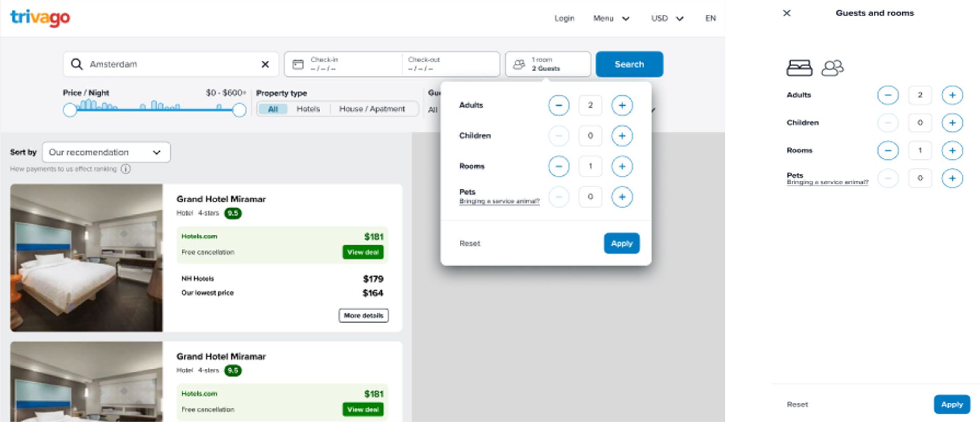The image size is (980, 422).
Task: Apply changes in Guests and rooms side panel
Action: pos(952,404)
